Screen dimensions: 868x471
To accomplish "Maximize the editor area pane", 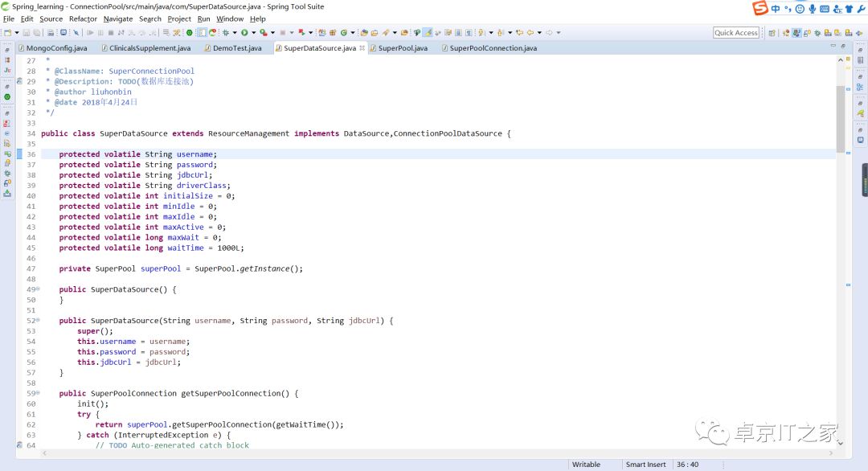I will [842, 46].
